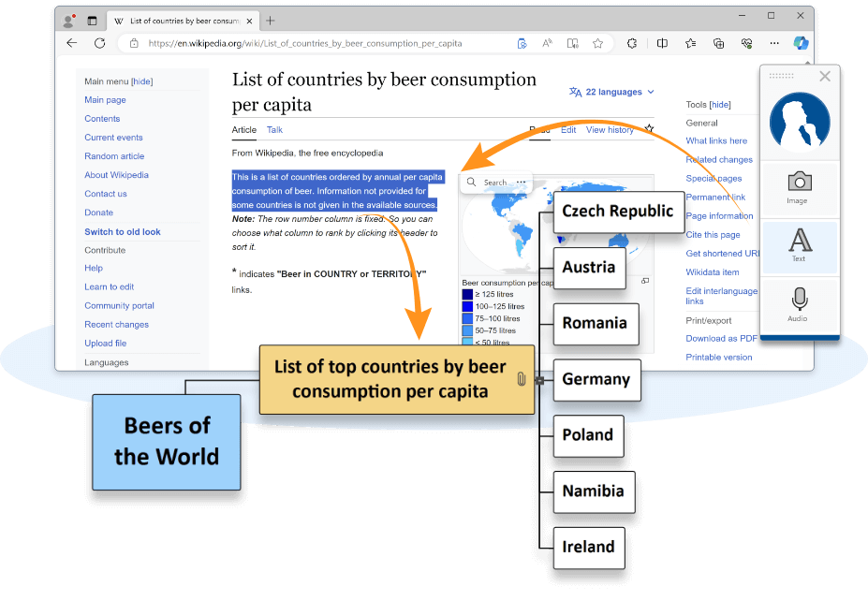The width and height of the screenshot is (868, 601).
Task: Select the Ireland topic
Action: [x=589, y=548]
